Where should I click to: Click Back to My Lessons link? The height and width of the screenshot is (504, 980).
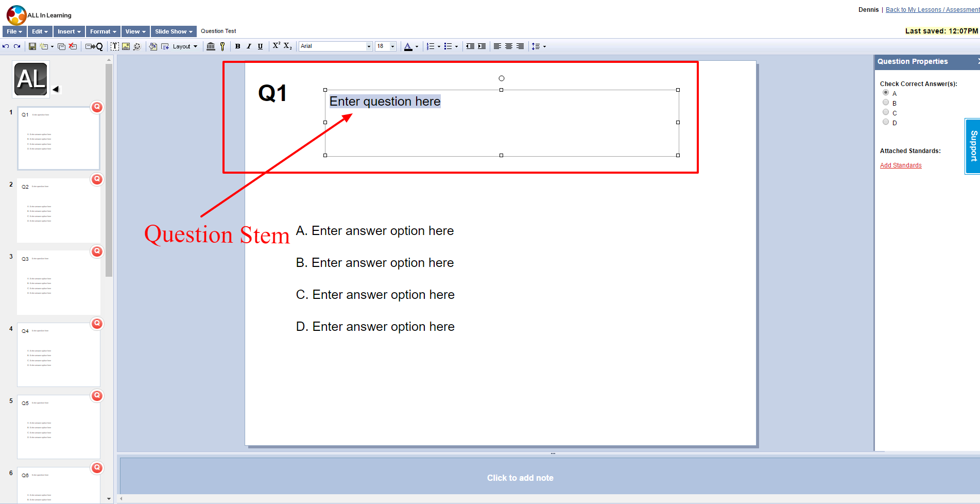coord(932,10)
